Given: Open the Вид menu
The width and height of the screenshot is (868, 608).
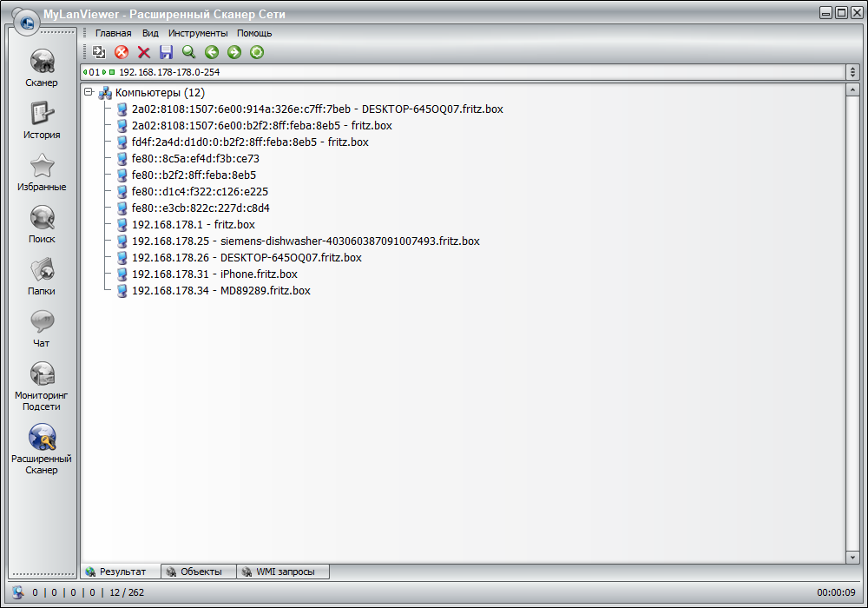Looking at the screenshot, I should (x=150, y=33).
